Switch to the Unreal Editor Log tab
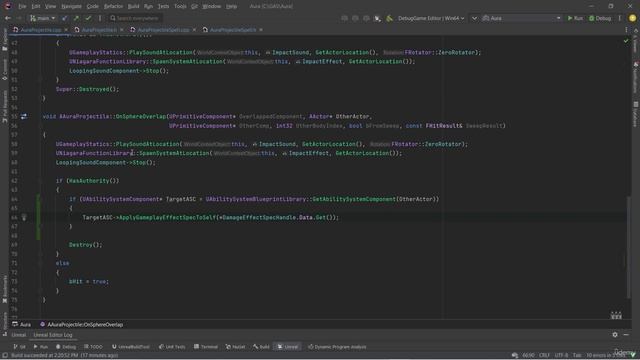 (x=53, y=335)
